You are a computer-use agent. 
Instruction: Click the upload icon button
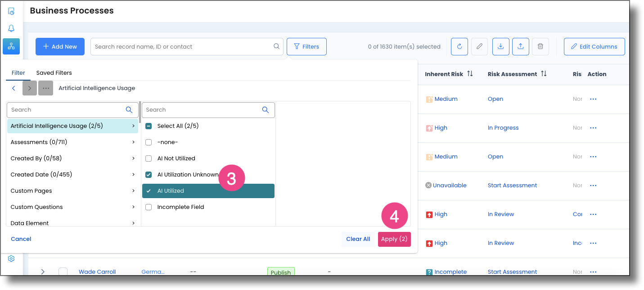[520, 46]
